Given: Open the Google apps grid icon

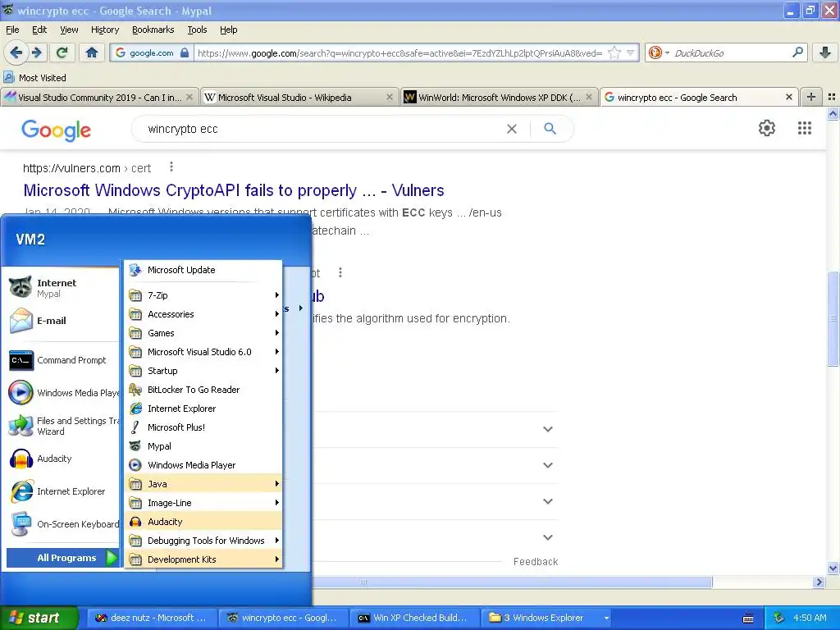Looking at the screenshot, I should point(804,128).
